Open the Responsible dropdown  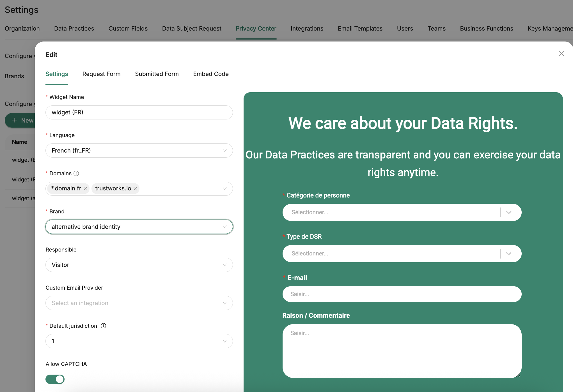click(x=139, y=265)
